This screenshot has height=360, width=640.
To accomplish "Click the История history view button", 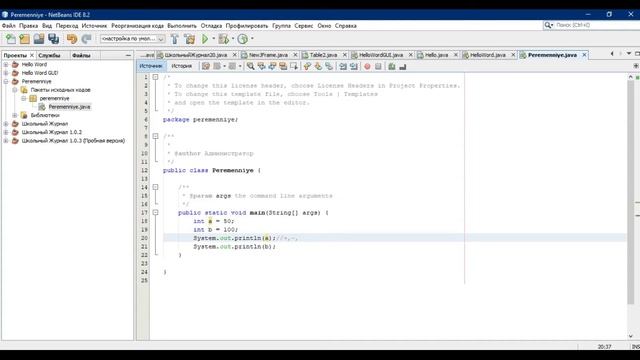I will [x=182, y=66].
